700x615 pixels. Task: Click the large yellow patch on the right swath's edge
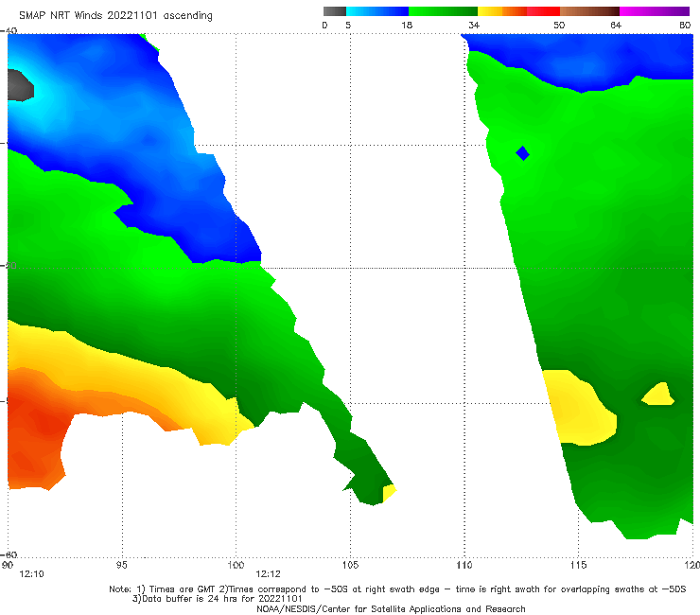click(580, 408)
